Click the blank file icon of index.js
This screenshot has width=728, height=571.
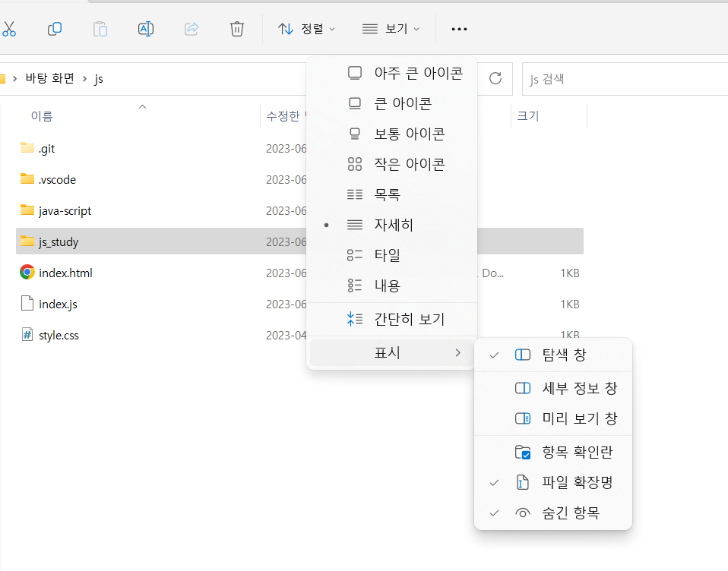pyautogui.click(x=27, y=303)
